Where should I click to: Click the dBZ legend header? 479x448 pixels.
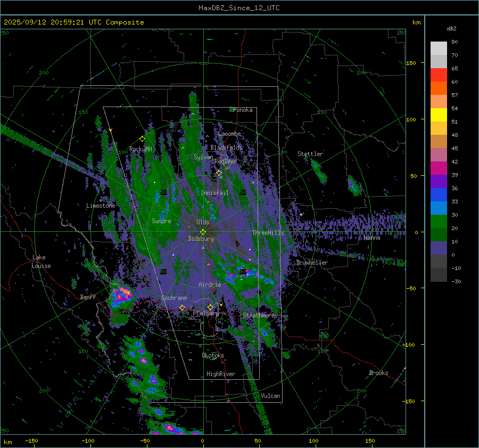click(x=451, y=28)
